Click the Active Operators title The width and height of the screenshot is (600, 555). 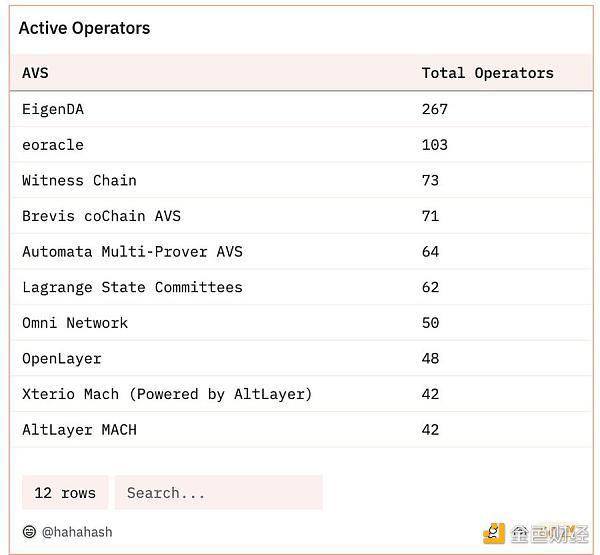click(85, 28)
